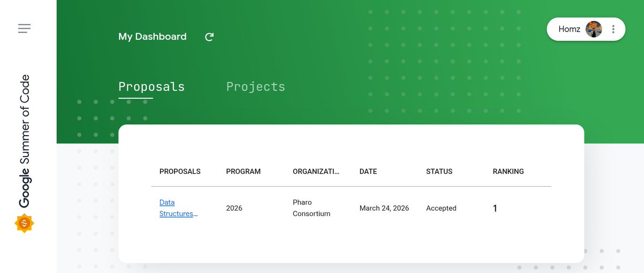Viewport: 644px width, 273px height.
Task: Click the 2026 program cell
Action: click(x=234, y=208)
